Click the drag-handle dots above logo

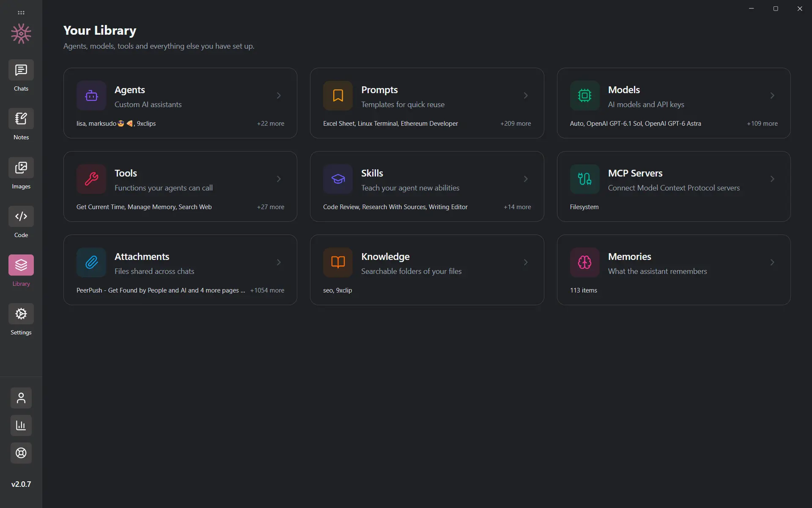pyautogui.click(x=21, y=13)
